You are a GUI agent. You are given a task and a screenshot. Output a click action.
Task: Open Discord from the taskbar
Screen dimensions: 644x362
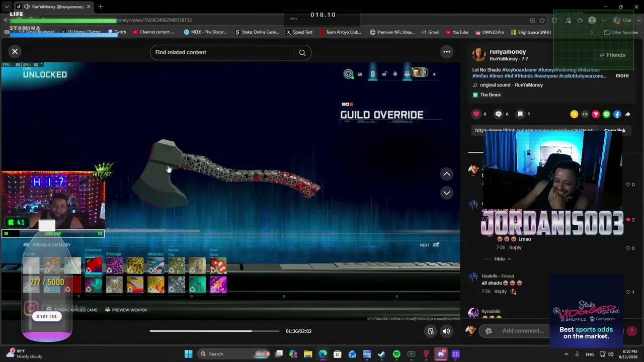tap(441, 354)
